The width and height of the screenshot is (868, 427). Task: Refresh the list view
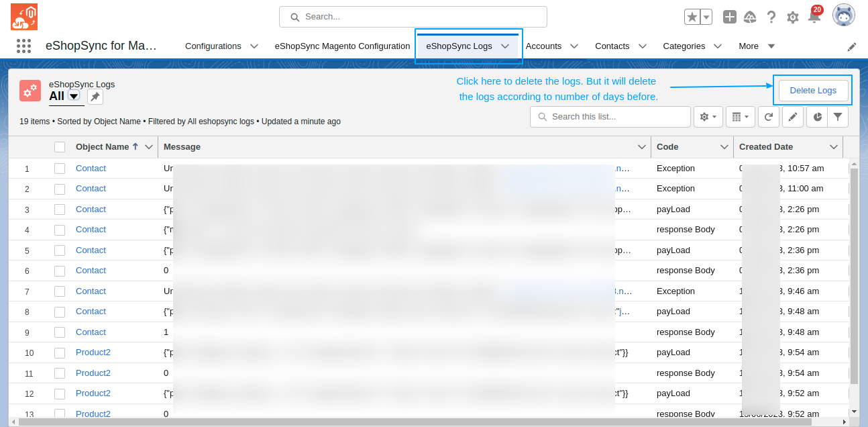tap(769, 117)
